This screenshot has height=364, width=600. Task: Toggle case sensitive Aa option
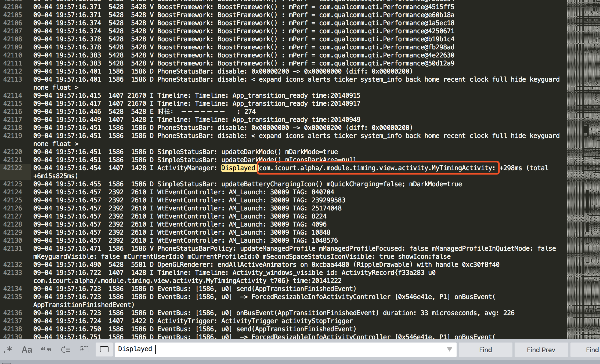tap(27, 350)
